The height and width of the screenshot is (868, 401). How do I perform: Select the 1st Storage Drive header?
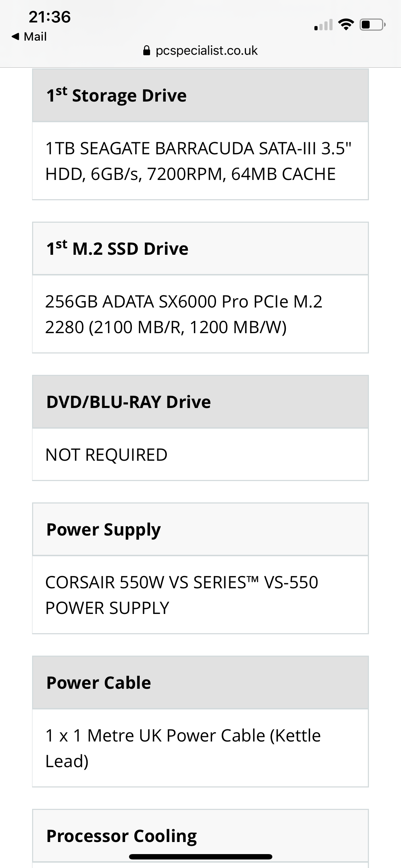[x=200, y=95]
